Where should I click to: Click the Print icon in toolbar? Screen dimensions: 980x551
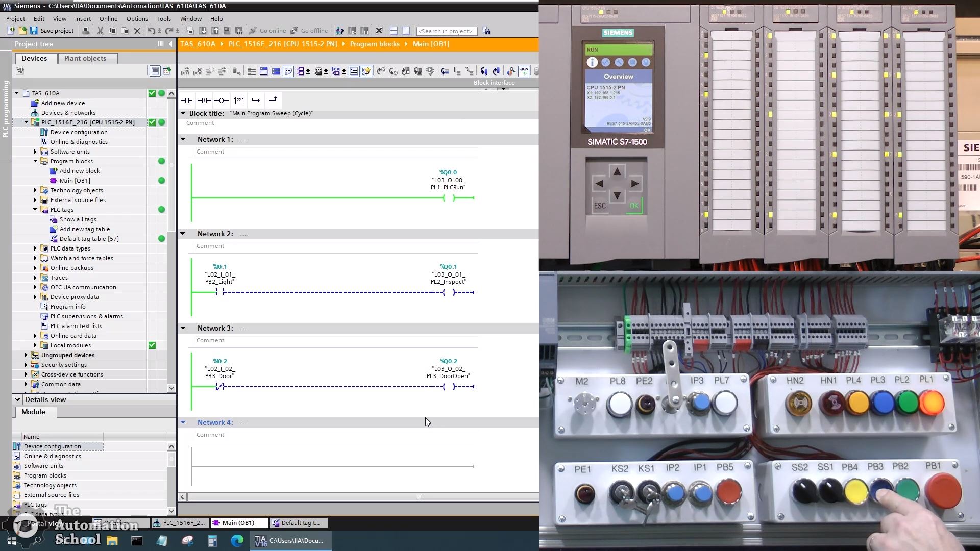[86, 31]
